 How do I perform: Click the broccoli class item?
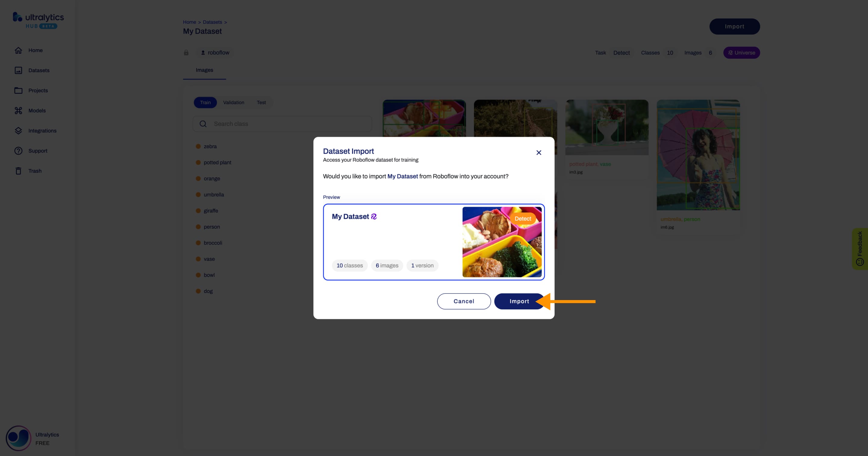click(x=213, y=242)
